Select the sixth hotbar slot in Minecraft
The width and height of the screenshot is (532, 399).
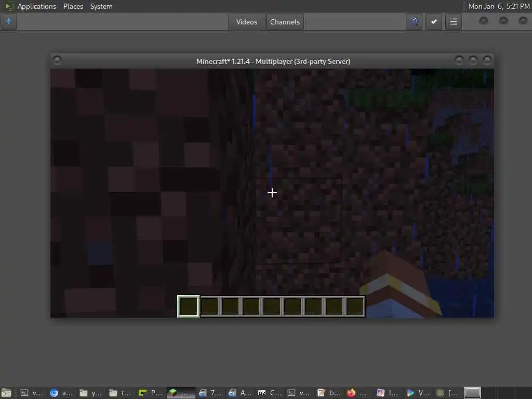pyautogui.click(x=292, y=307)
